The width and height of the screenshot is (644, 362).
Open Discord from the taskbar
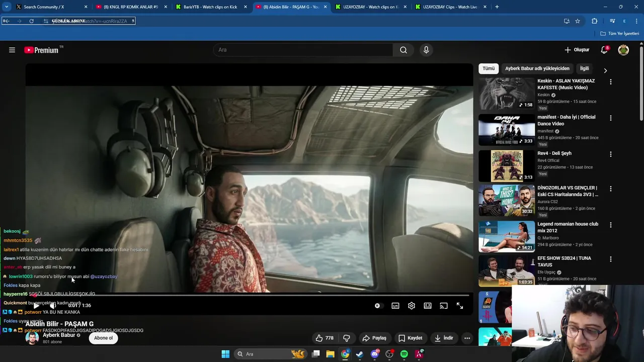click(374, 354)
